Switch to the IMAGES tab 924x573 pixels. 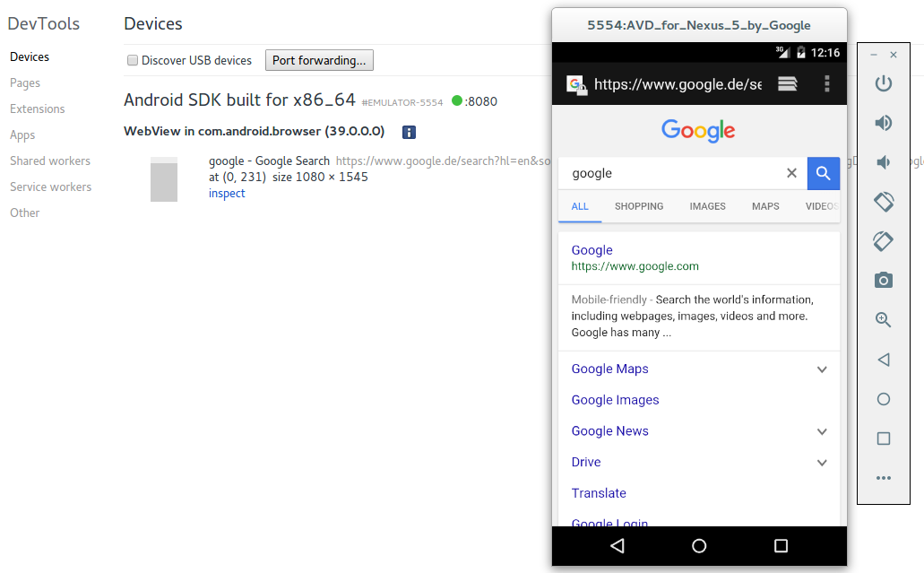(x=708, y=206)
